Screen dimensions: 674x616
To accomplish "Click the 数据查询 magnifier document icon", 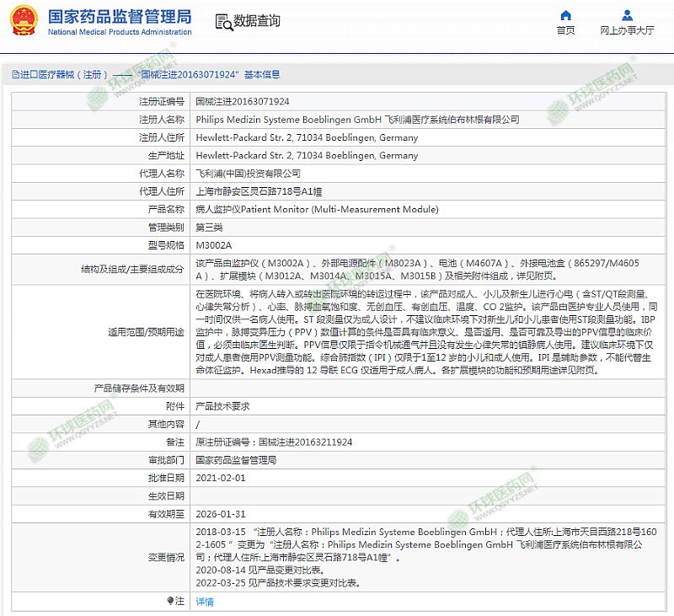I will [x=222, y=21].
